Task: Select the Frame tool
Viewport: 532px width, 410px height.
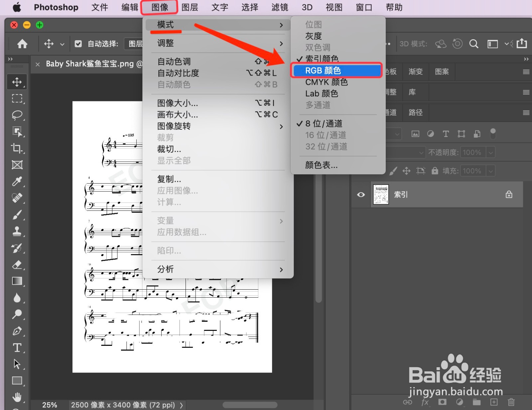Action: 17,165
